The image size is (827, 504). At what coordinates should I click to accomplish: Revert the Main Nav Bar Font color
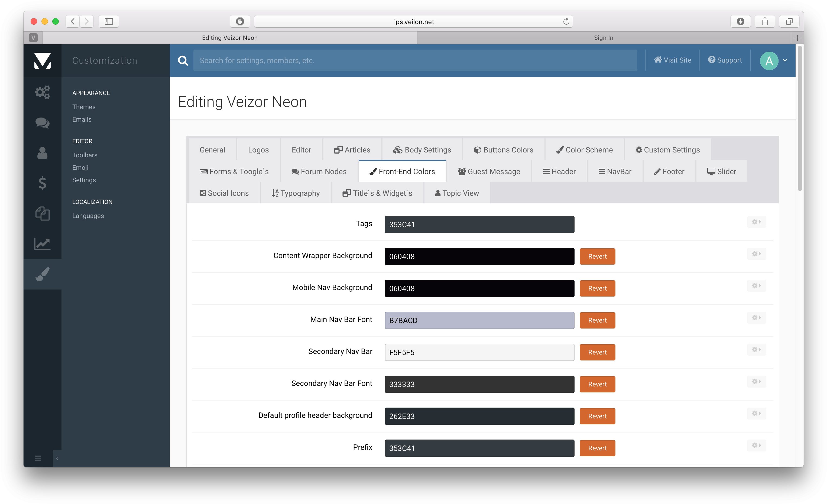tap(597, 320)
